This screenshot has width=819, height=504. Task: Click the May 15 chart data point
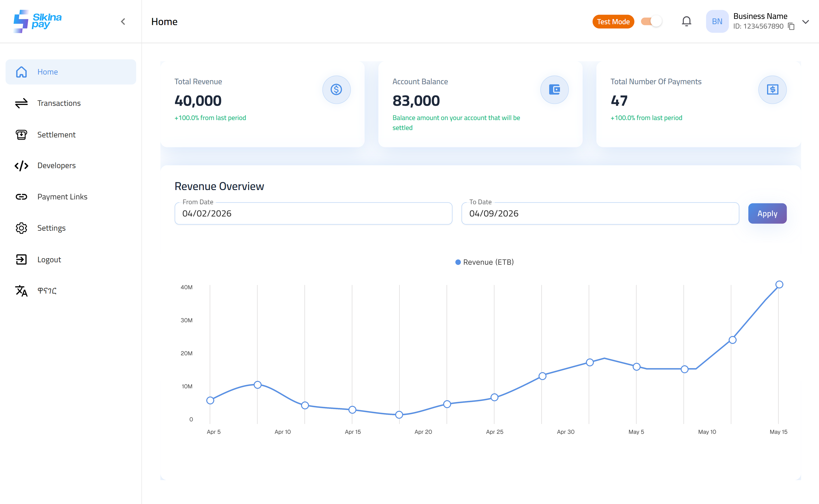coord(779,285)
